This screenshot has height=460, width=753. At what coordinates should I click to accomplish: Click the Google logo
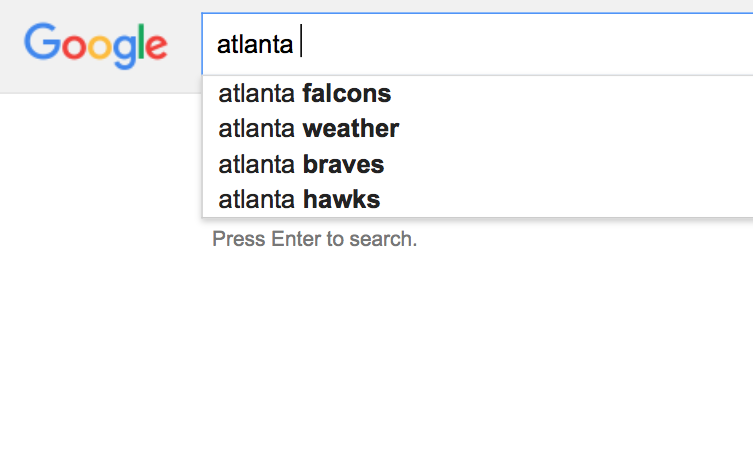[96, 45]
